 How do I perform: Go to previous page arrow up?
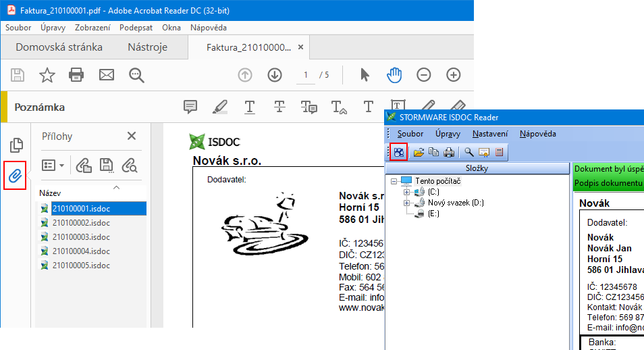(x=245, y=75)
